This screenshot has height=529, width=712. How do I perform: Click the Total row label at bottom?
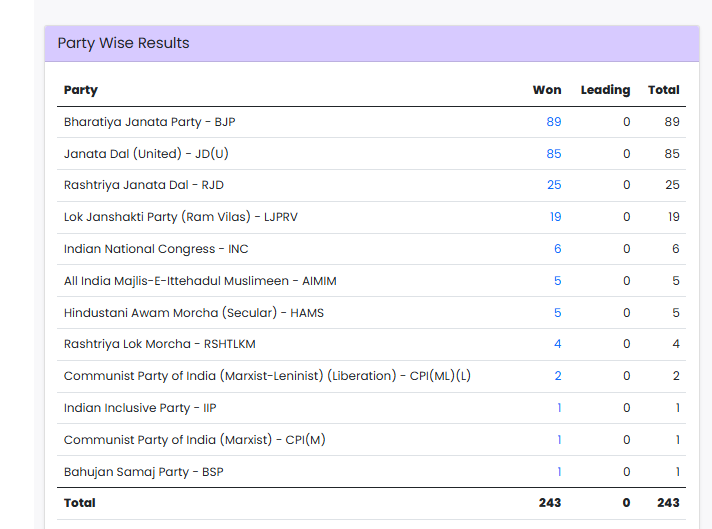tap(80, 503)
